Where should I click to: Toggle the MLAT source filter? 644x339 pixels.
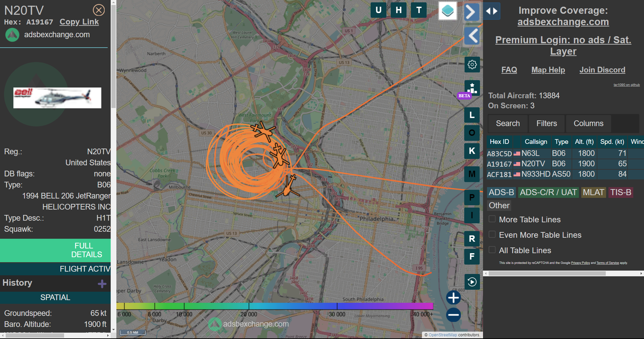pyautogui.click(x=593, y=192)
